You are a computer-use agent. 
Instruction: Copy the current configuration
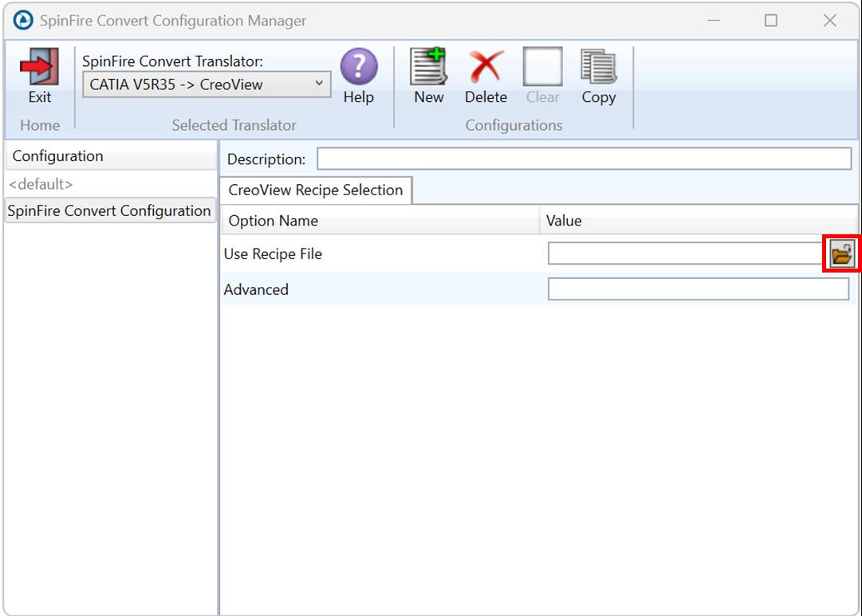[x=599, y=67]
